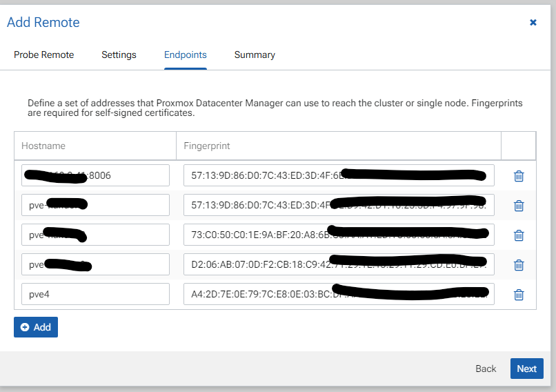Remove the endpoint with fingerprint D2:06:AB

519,264
